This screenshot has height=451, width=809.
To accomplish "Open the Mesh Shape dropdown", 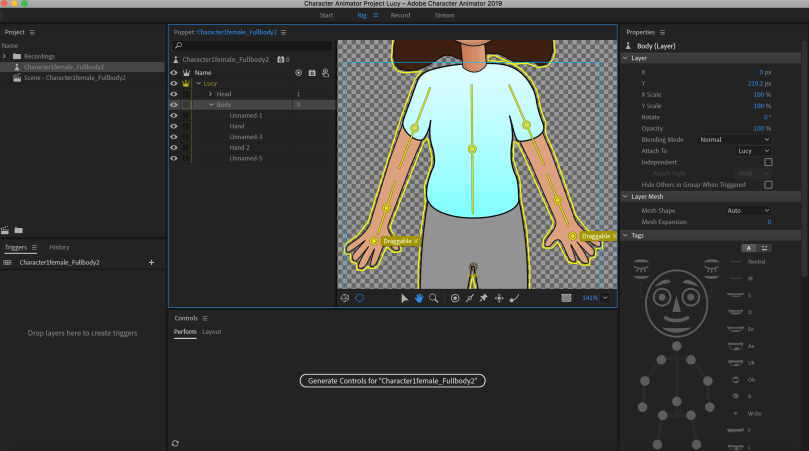I will 746,211.
